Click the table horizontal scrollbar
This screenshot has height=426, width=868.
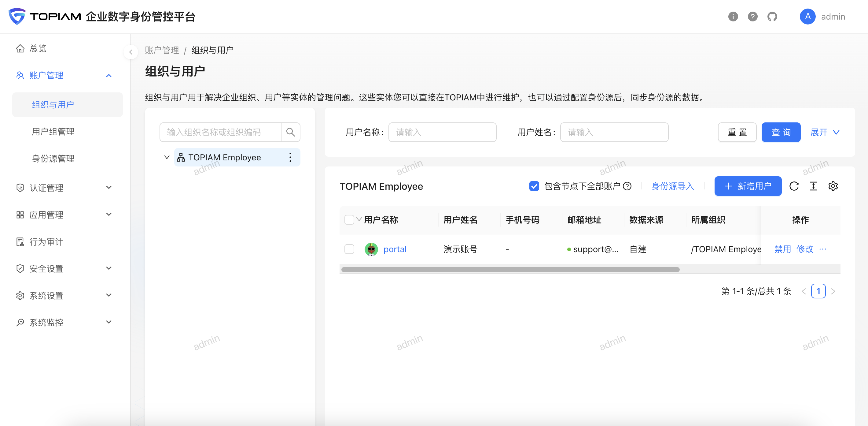coord(510,270)
